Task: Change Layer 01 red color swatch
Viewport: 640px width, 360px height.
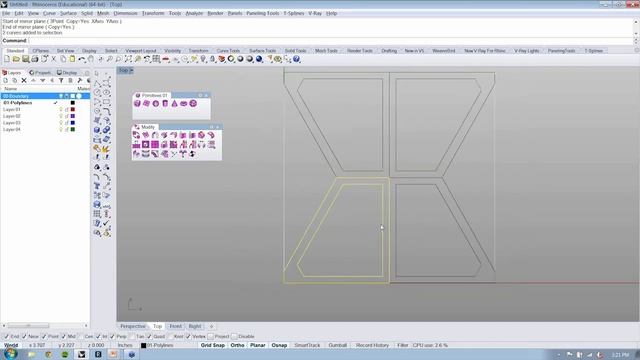Action: pos(73,109)
